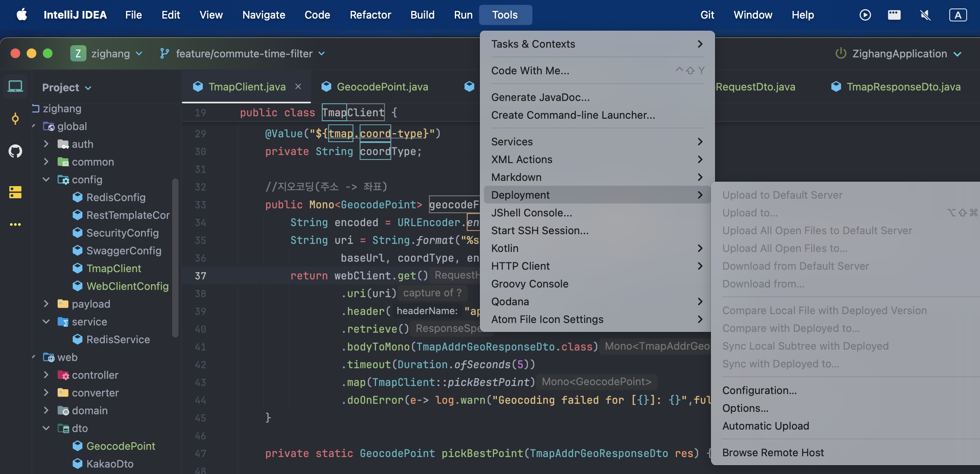
Task: Open the ZighangApplication run configuration dropdown
Action: tap(899, 54)
